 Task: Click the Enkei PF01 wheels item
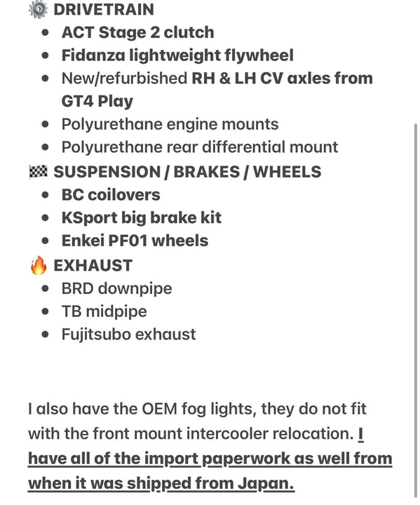[135, 241]
